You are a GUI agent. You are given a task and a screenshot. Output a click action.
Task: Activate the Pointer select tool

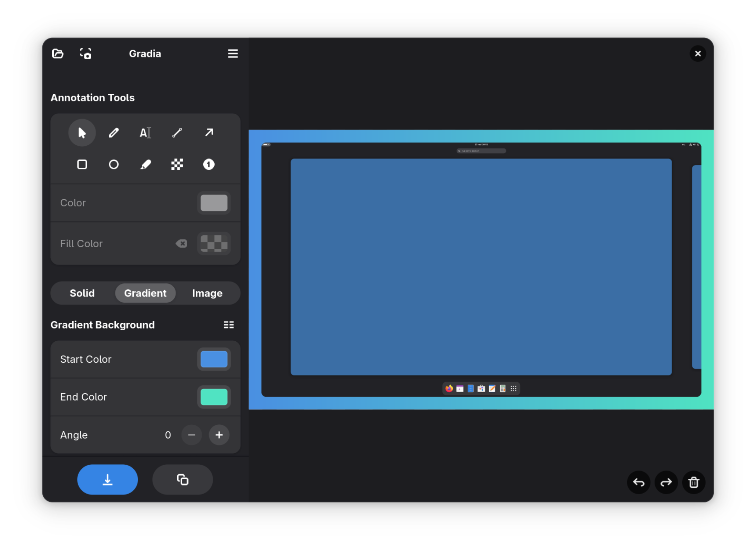tap(82, 133)
